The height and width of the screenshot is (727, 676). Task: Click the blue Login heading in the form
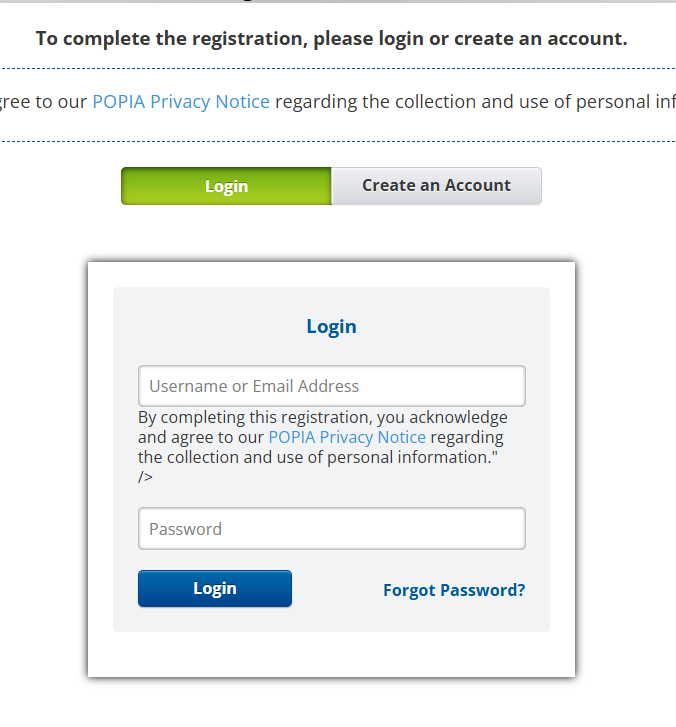[331, 327]
